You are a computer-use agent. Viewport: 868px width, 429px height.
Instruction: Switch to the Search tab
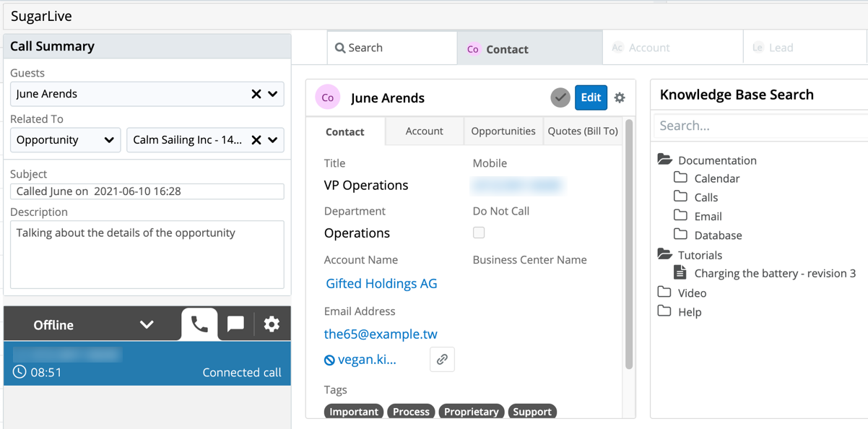392,48
